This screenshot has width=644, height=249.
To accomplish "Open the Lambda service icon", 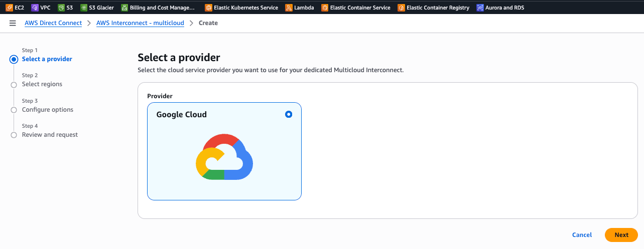I will [x=289, y=8].
